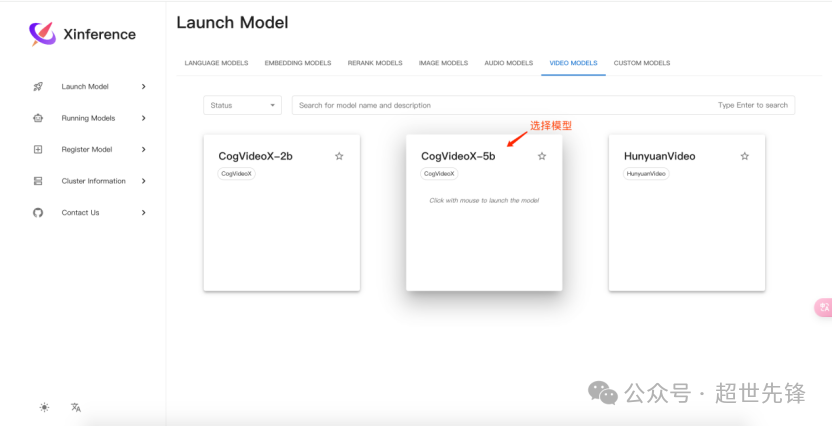The image size is (832, 426).
Task: Switch to the Language Models tab
Action: pyautogui.click(x=216, y=63)
